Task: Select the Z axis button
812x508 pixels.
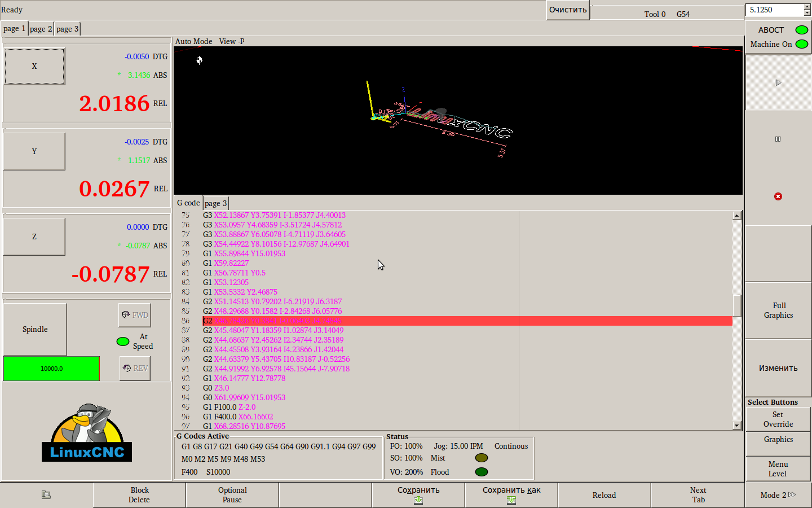Action: pyautogui.click(x=34, y=237)
